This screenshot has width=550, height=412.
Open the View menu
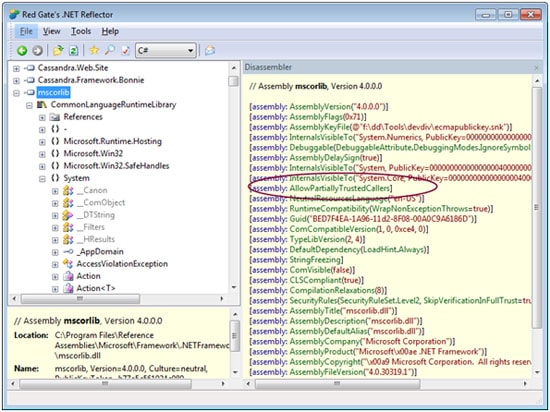(52, 31)
